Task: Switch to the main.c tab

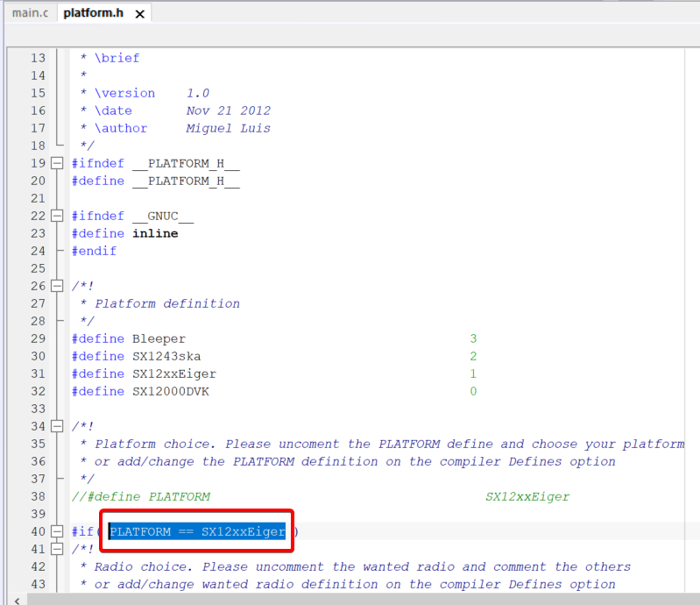Action: (30, 13)
